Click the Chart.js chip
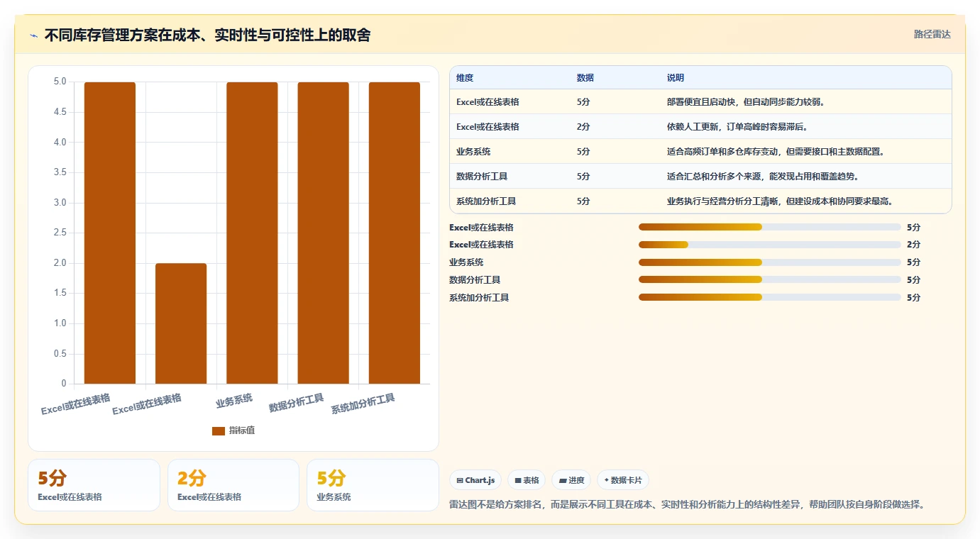 click(475, 480)
